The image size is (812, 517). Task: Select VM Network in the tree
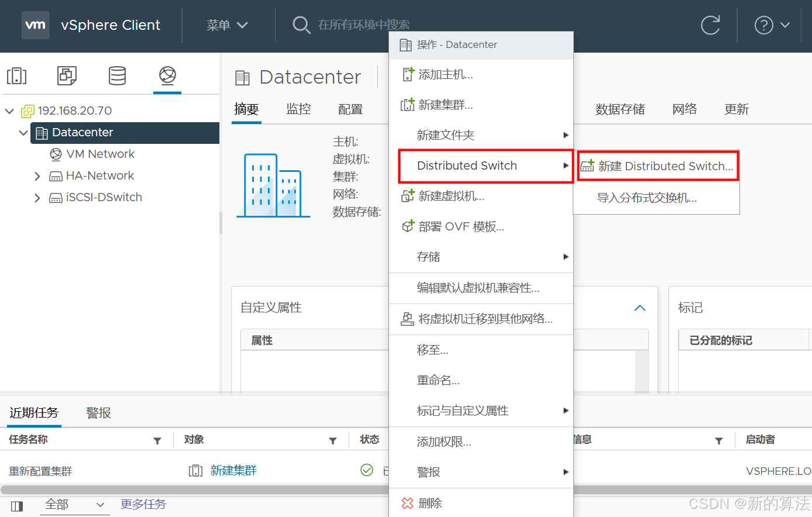click(100, 154)
